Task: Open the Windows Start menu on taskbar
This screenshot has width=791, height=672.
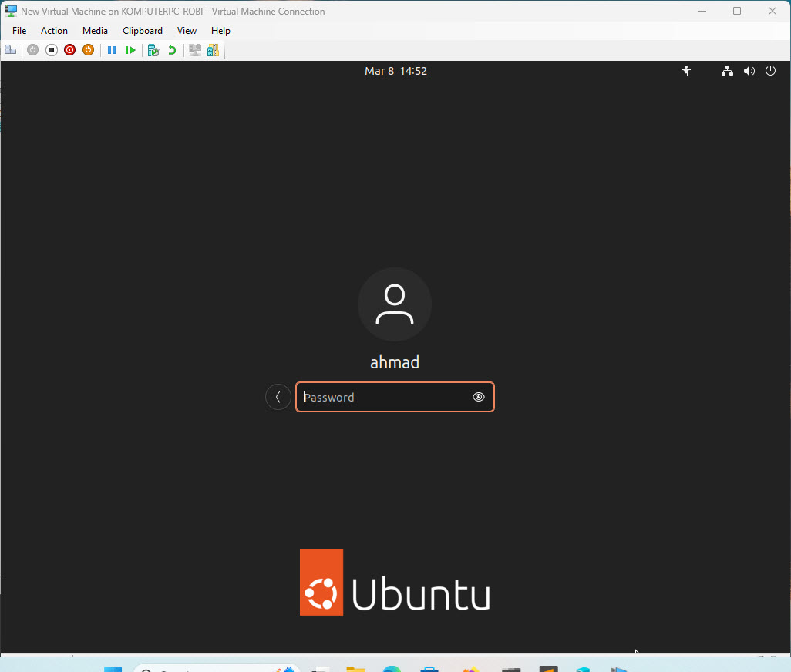Action: (113, 667)
